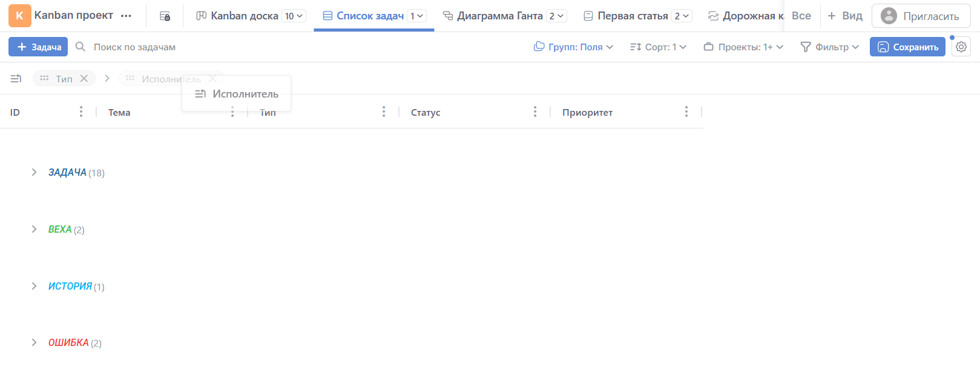Remove the Тип grouping chip
Screen dimensions: 980x389
(x=84, y=78)
